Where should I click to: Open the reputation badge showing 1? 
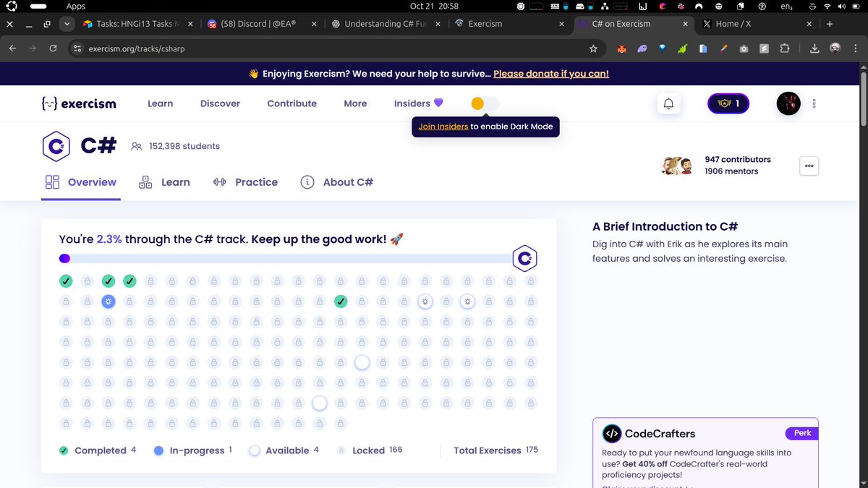(728, 103)
